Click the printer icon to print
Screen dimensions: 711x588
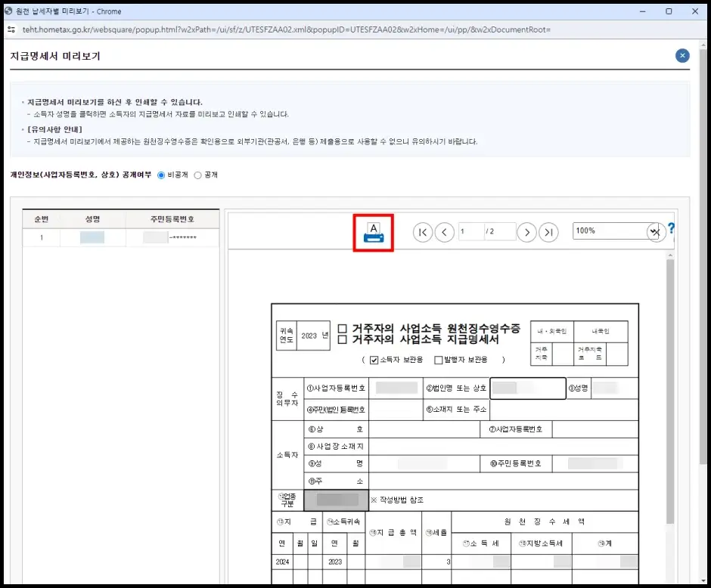click(x=376, y=233)
